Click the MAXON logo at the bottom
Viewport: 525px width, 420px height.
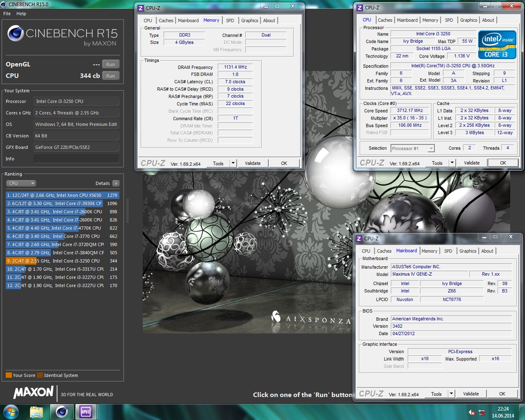point(34,393)
